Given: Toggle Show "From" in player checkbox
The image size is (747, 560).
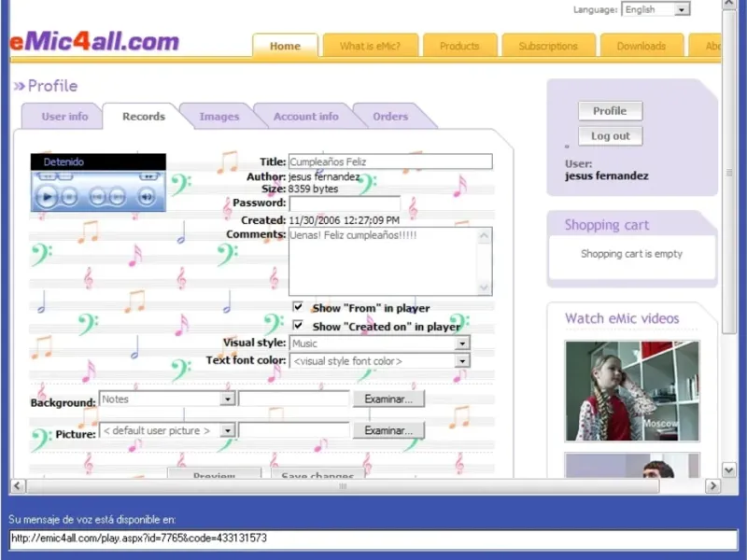Looking at the screenshot, I should [x=298, y=307].
